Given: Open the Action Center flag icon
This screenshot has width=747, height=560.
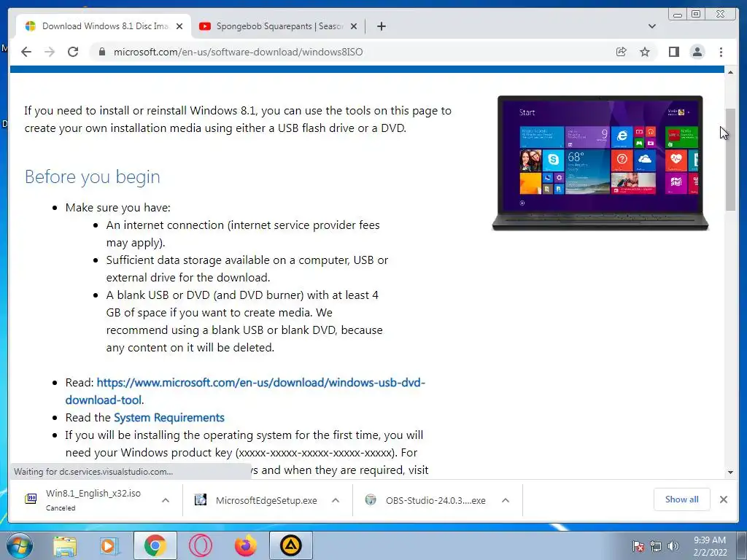Looking at the screenshot, I should click(x=638, y=546).
